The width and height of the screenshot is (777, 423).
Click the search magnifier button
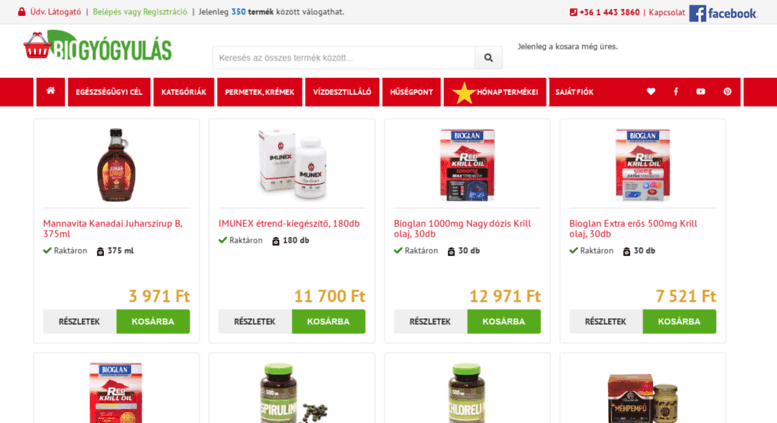click(489, 57)
